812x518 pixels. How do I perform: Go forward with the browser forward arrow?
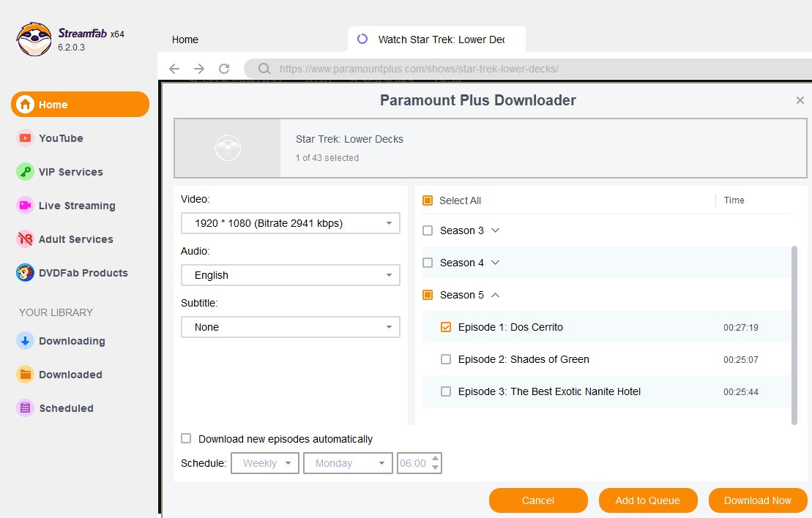coord(199,69)
